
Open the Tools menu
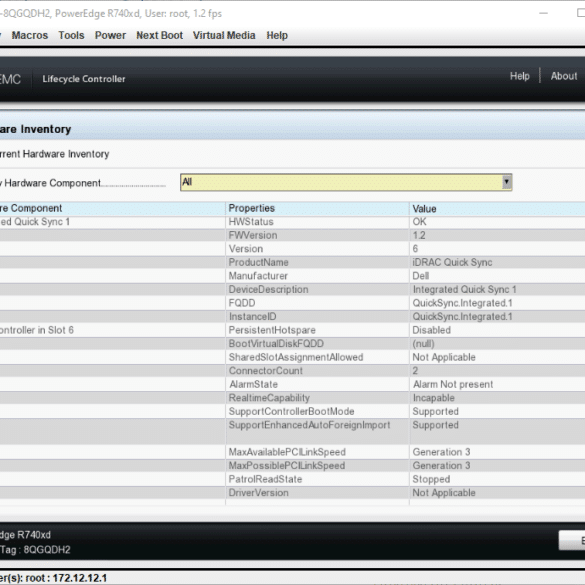pos(71,35)
